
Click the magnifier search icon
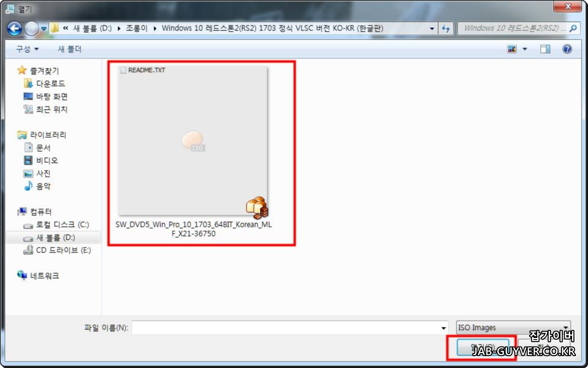point(573,28)
